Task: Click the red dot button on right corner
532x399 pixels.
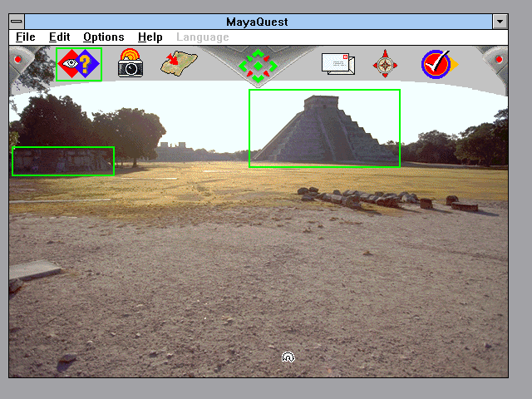Action: click(499, 59)
